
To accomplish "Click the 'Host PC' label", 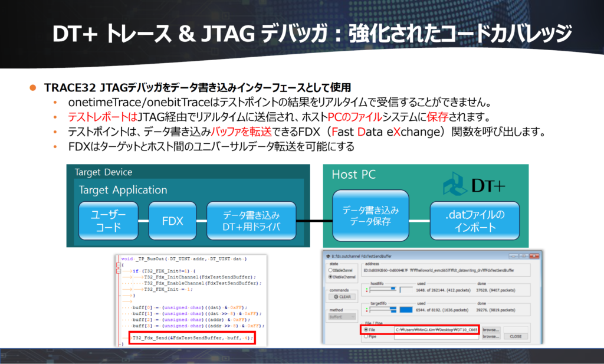I will (x=354, y=175).
